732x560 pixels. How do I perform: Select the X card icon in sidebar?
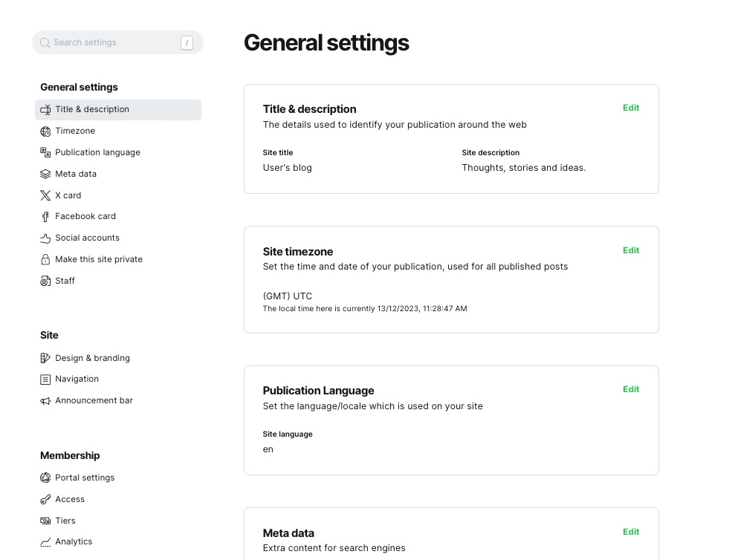click(45, 195)
